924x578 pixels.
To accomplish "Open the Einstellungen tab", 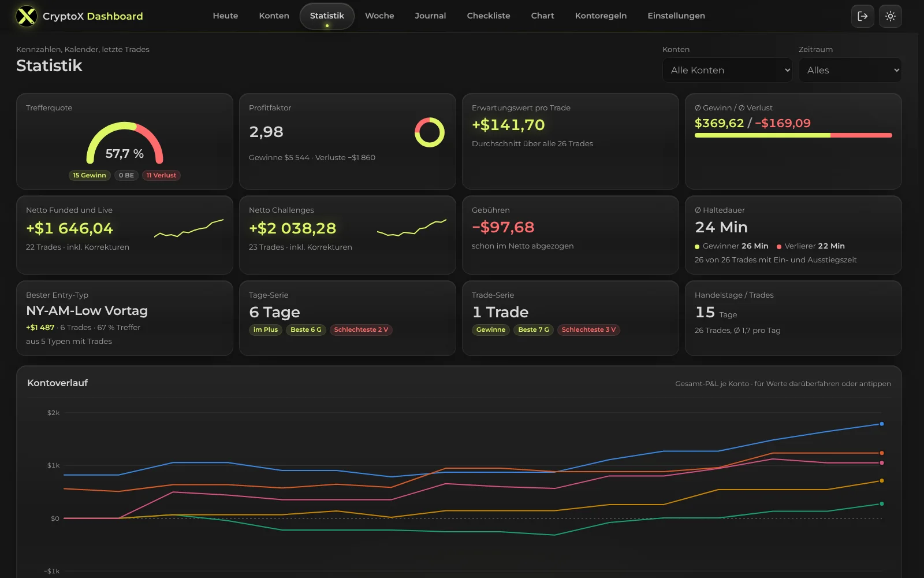I will coord(676,16).
